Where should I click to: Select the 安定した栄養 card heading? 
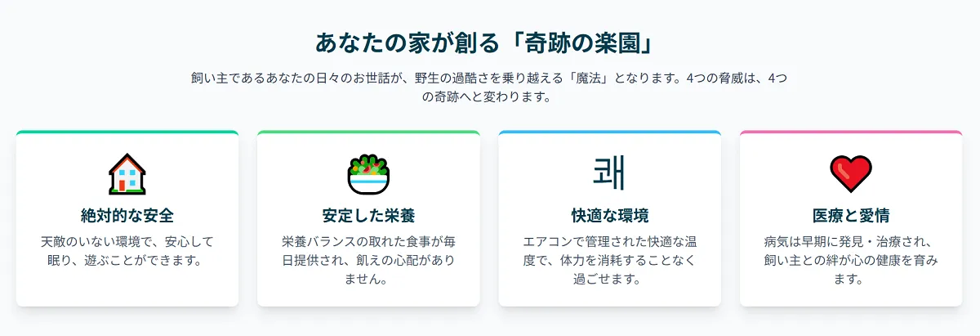point(368,217)
